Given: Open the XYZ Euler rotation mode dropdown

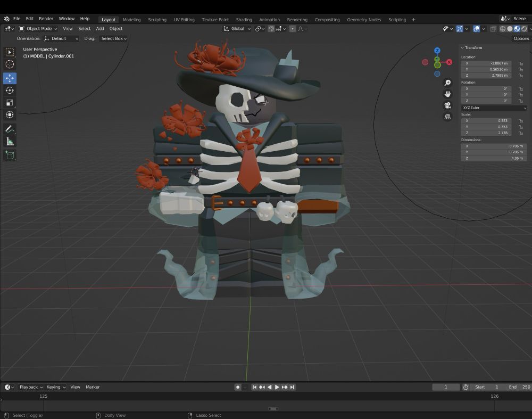Looking at the screenshot, I should click(494, 108).
